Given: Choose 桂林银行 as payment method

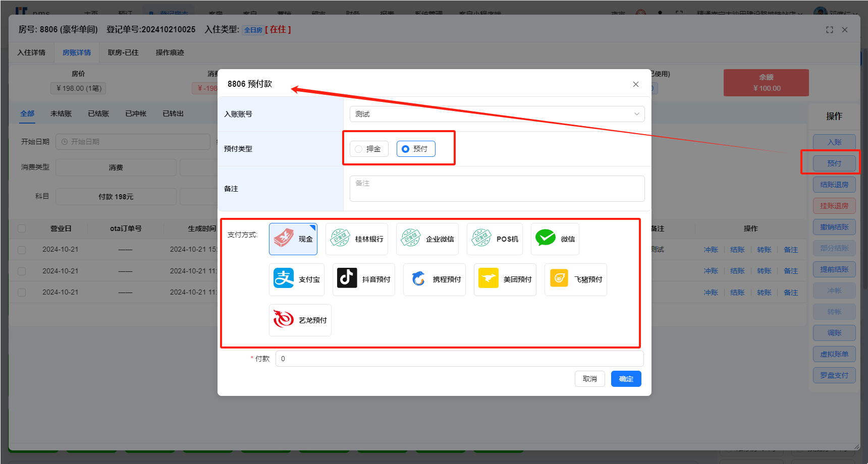Looking at the screenshot, I should (356, 239).
